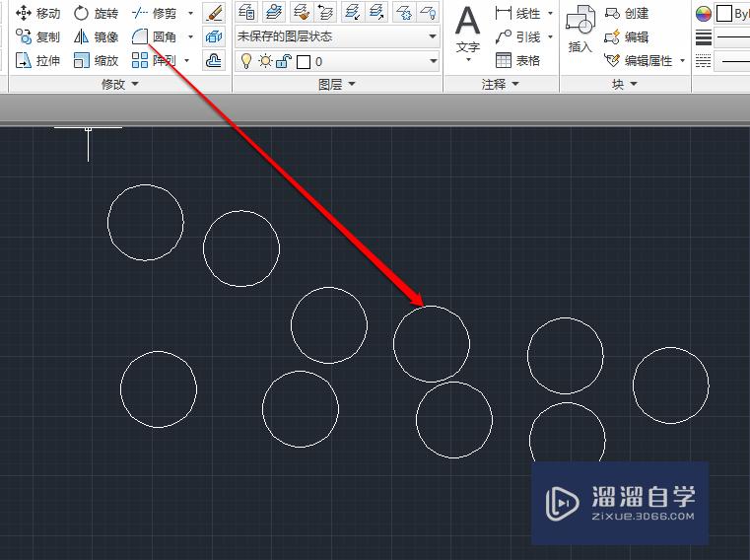This screenshot has width=750, height=560.
Task: Click the first layer tool icon in Layers panel
Action: click(x=246, y=12)
